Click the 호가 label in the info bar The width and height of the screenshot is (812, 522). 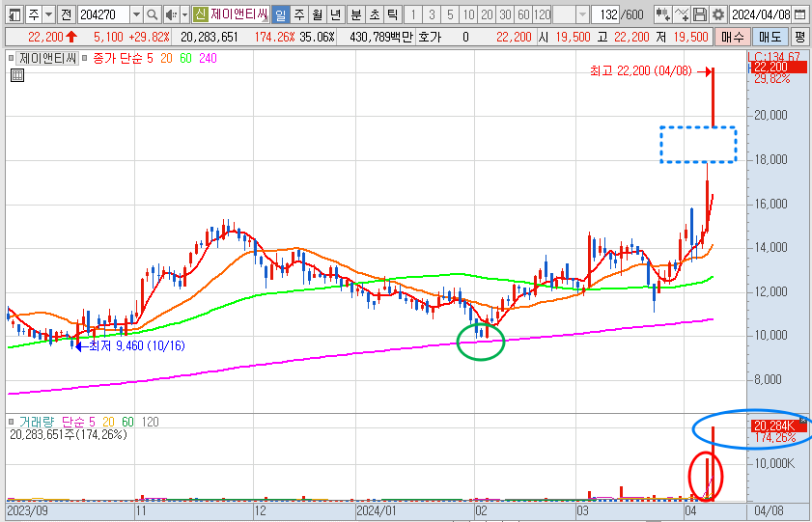pyautogui.click(x=430, y=38)
